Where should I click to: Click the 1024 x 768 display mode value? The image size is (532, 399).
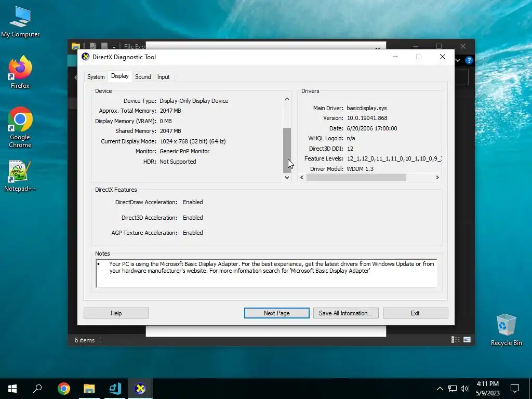tap(192, 141)
